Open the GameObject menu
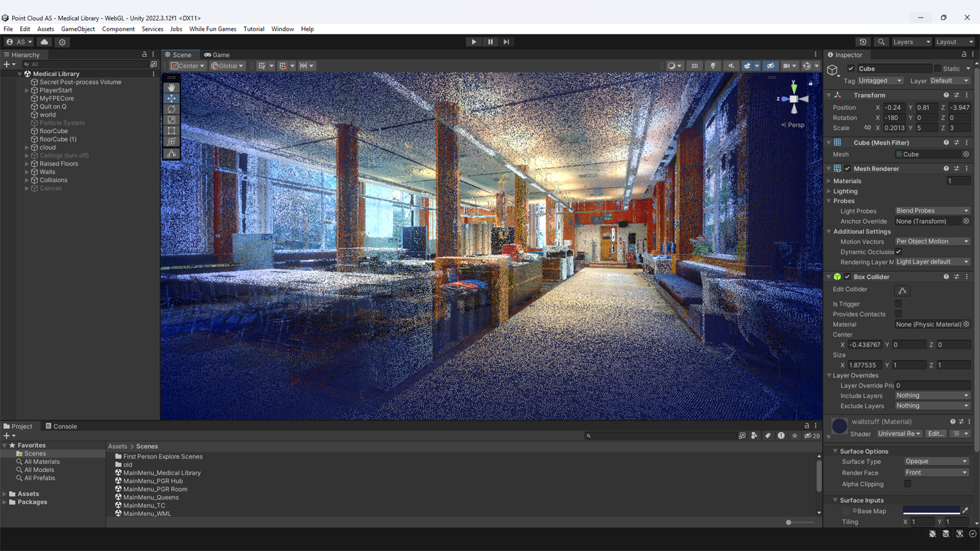 click(x=78, y=29)
